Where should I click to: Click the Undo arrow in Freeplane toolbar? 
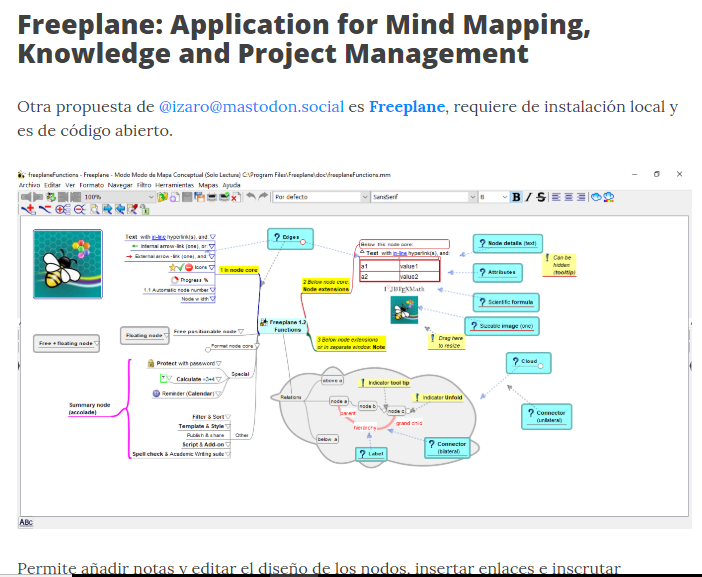(x=251, y=197)
